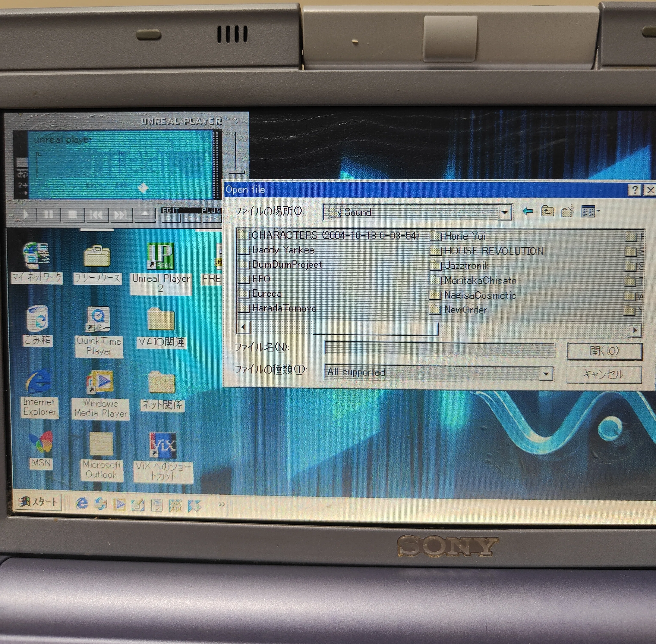Go back using the Open file arrow icon

[x=528, y=211]
